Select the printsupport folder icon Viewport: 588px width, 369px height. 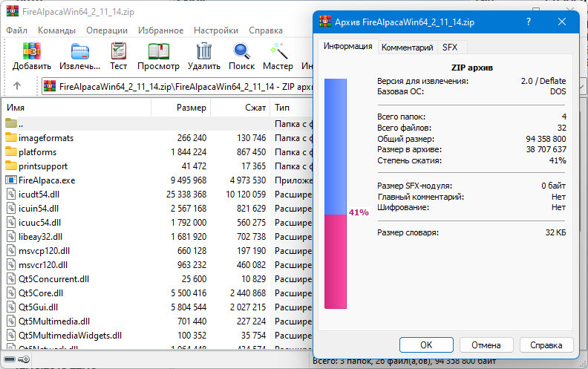tap(11, 166)
